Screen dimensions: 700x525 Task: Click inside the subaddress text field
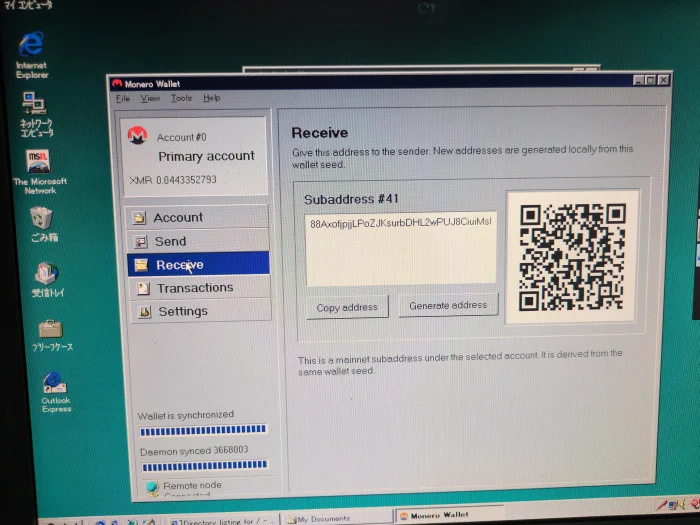coord(400,249)
